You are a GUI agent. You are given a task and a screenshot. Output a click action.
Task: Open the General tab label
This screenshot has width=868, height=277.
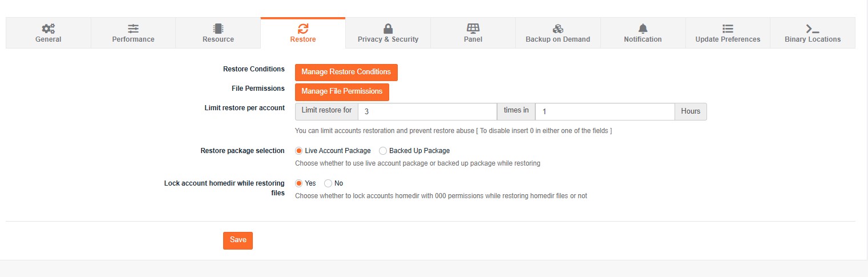point(48,39)
